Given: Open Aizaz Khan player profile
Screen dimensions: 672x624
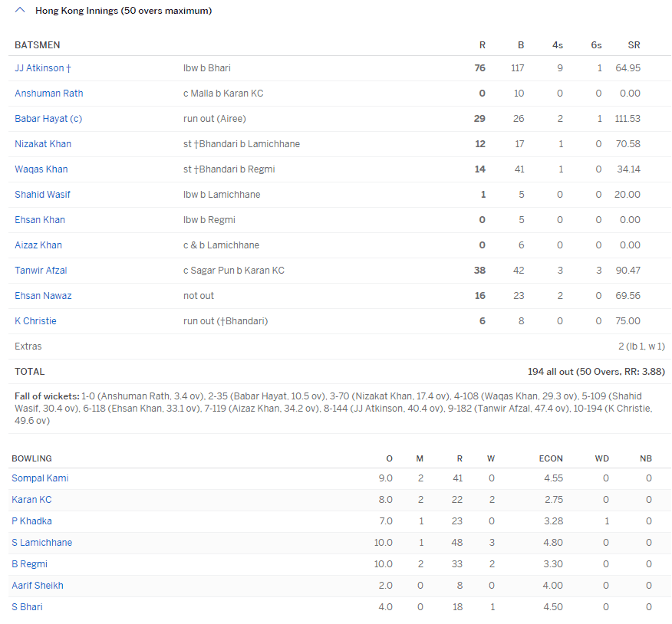Looking at the screenshot, I should pos(38,245).
